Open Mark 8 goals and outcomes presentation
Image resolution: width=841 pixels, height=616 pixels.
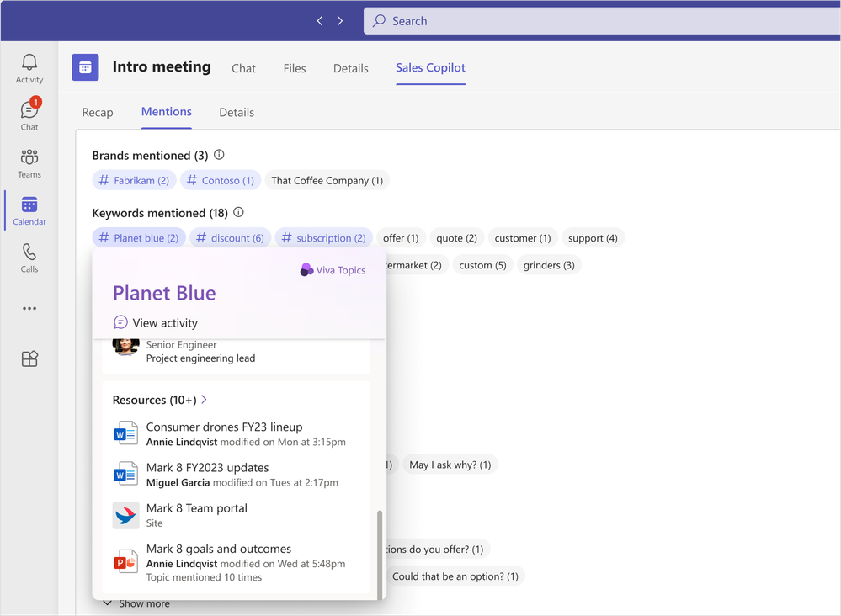(219, 549)
